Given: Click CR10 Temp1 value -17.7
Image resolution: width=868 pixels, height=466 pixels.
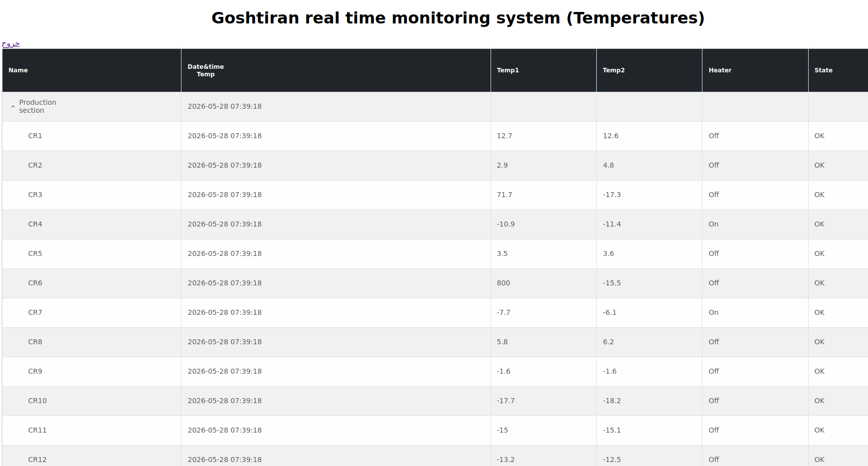Looking at the screenshot, I should tap(506, 401).
